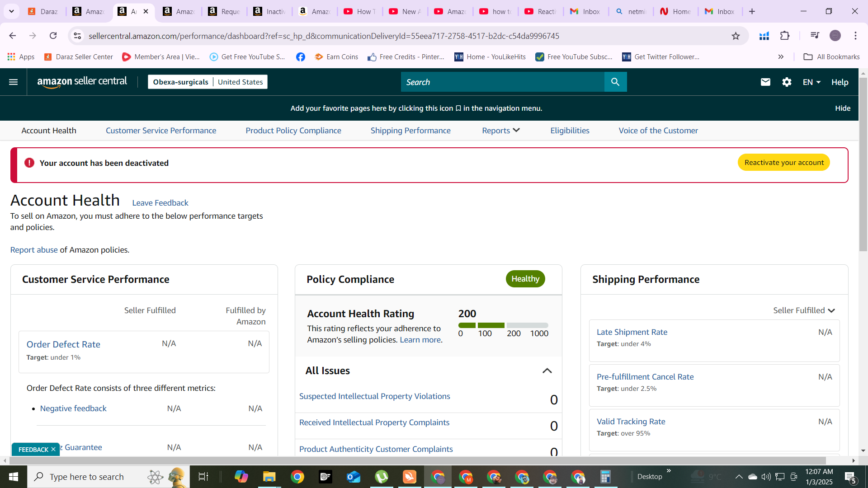Open Product Authenticity Customer Complaints
Screen dimensions: 868x488
coord(376,449)
